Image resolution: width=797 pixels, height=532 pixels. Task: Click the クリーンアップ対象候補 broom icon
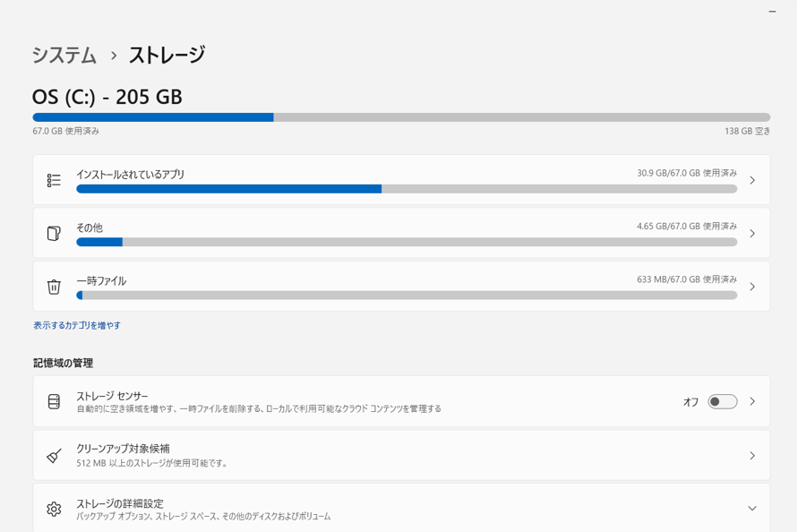54,456
